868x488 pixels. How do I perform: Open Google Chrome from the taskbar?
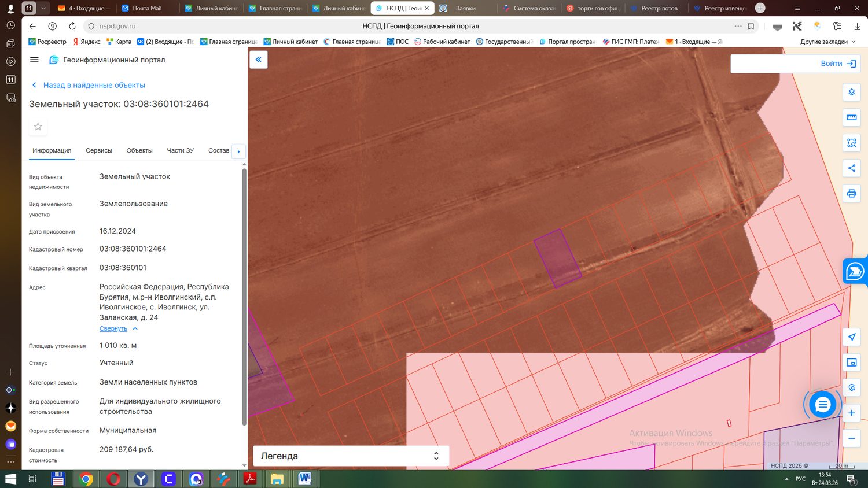pos(86,479)
